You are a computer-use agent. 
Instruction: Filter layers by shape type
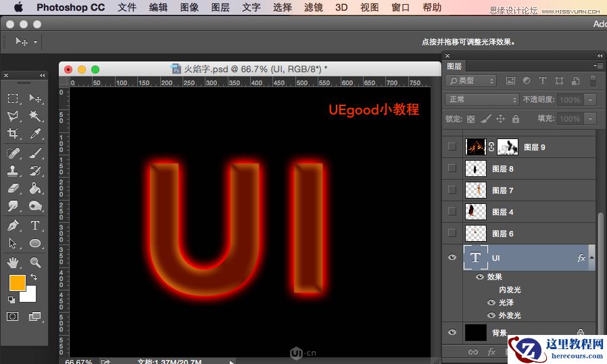tap(559, 80)
